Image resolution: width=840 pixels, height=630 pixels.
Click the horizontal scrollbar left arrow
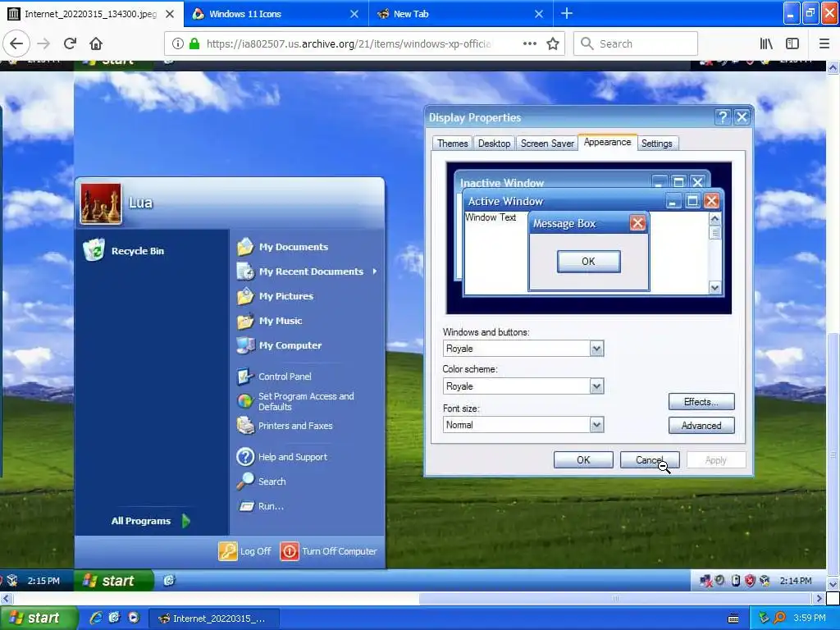[6, 598]
